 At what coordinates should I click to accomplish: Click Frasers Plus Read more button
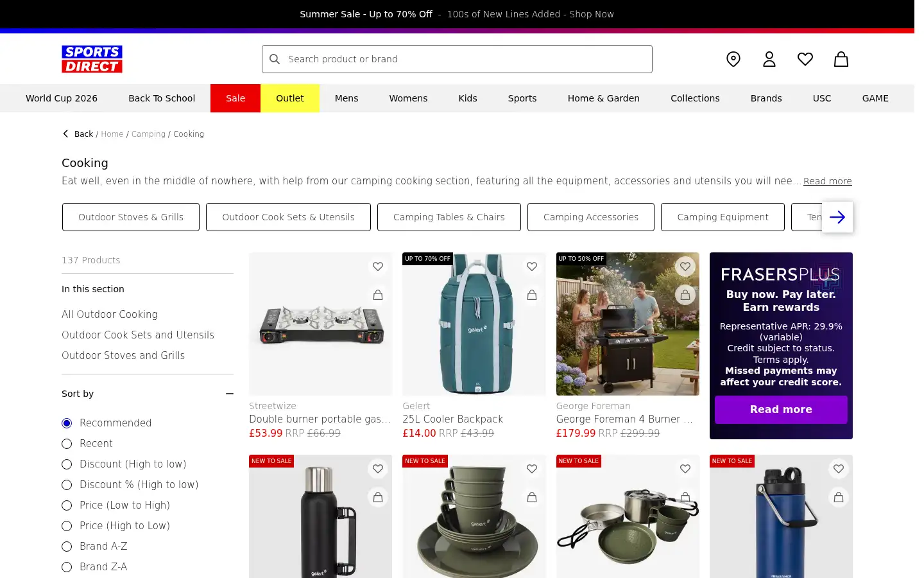pyautogui.click(x=781, y=410)
